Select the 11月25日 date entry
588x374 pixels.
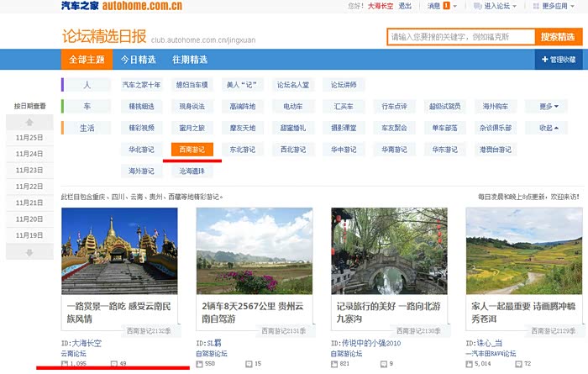(x=29, y=138)
